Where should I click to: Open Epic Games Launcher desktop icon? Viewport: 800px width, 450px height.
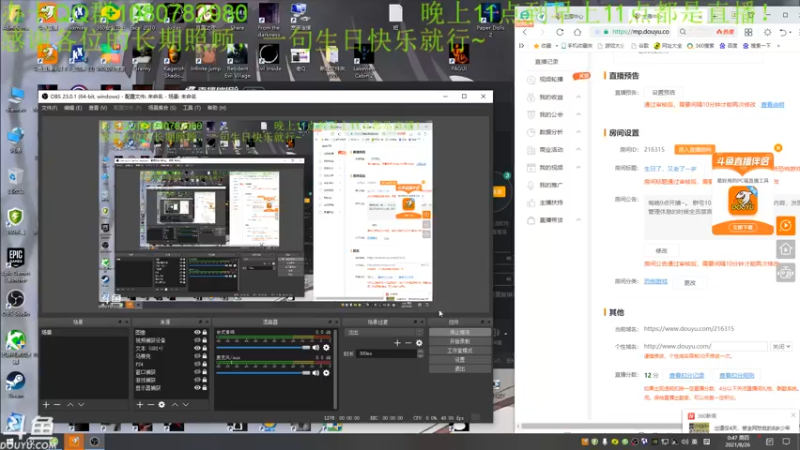point(16,264)
